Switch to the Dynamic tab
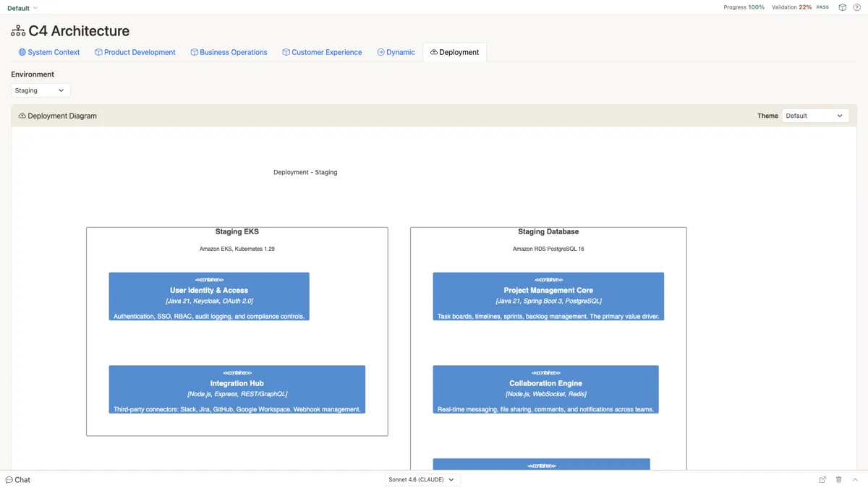 [x=396, y=52]
